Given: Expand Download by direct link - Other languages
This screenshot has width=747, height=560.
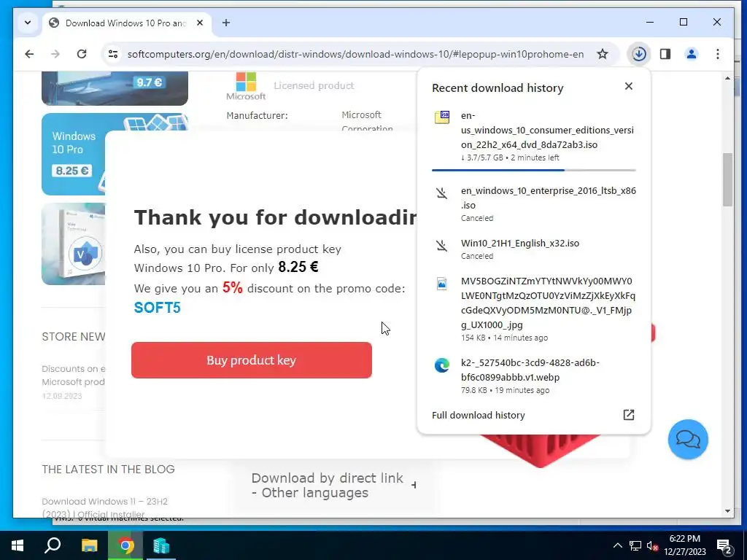Looking at the screenshot, I should click(x=332, y=485).
